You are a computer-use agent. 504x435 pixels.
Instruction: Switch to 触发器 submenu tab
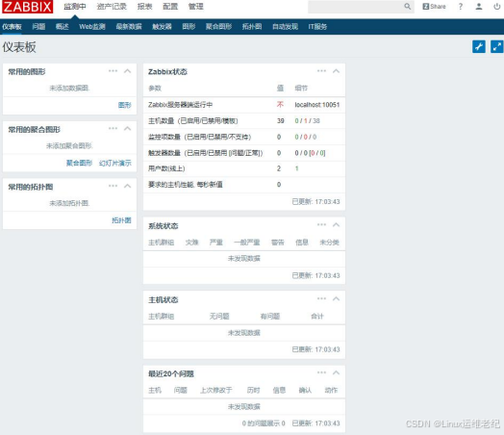[x=162, y=27]
